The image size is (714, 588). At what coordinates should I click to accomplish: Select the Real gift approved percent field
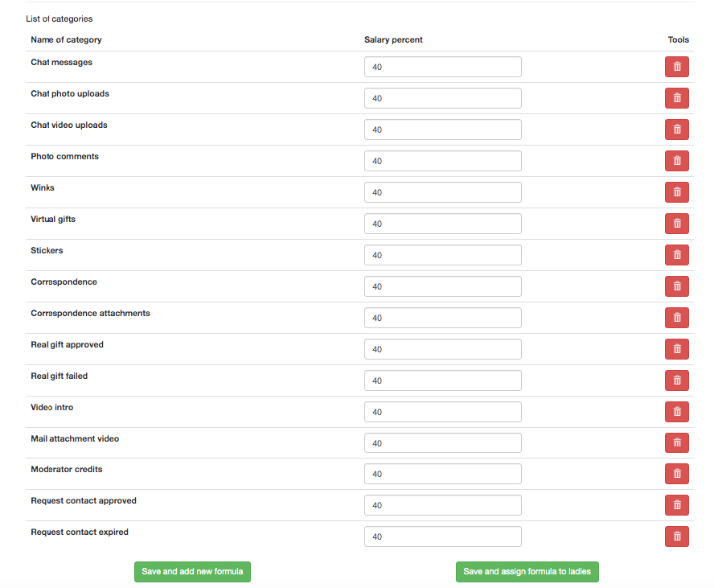[442, 349]
